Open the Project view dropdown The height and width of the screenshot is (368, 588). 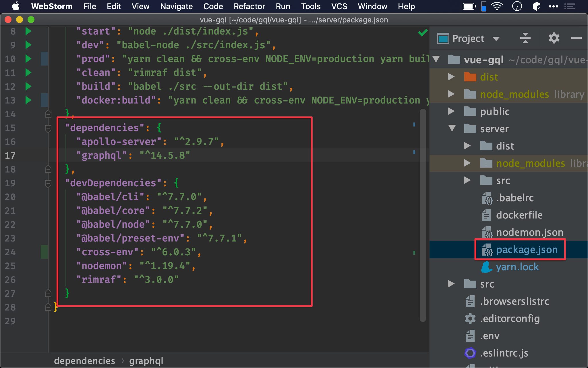click(x=496, y=39)
